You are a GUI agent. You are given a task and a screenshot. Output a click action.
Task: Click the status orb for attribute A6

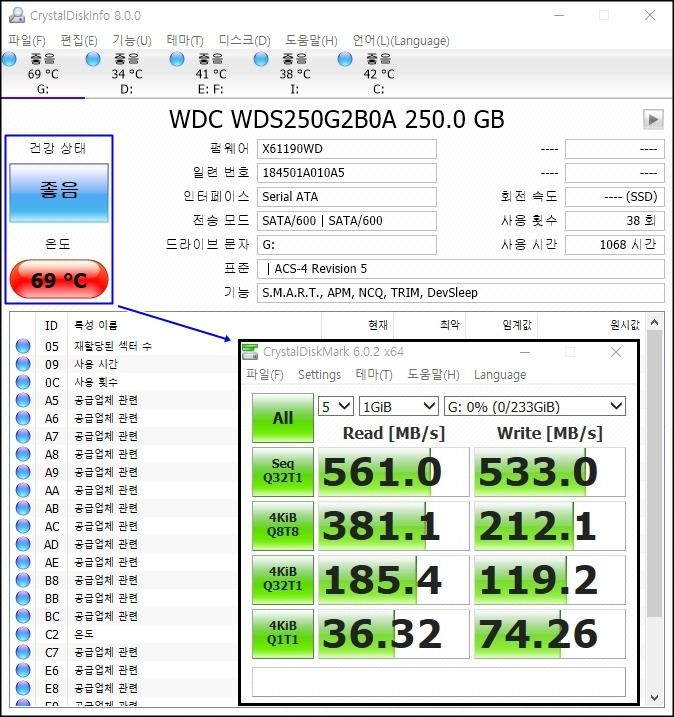click(x=23, y=418)
